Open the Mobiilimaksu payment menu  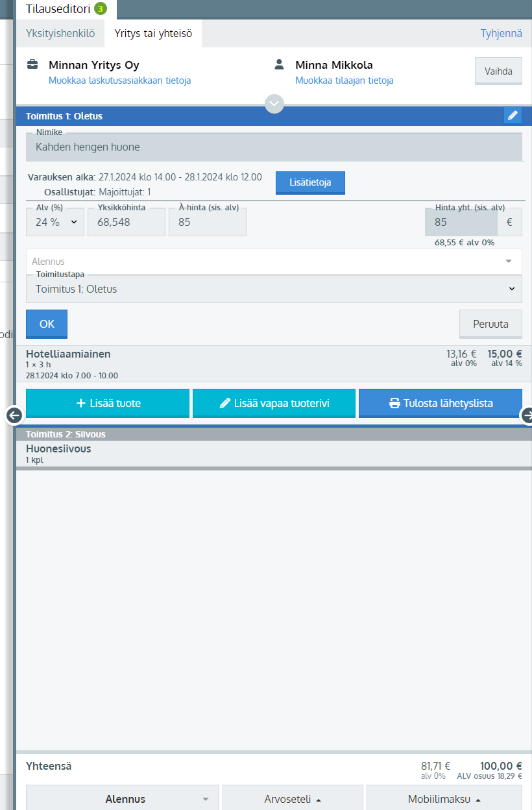pyautogui.click(x=444, y=799)
